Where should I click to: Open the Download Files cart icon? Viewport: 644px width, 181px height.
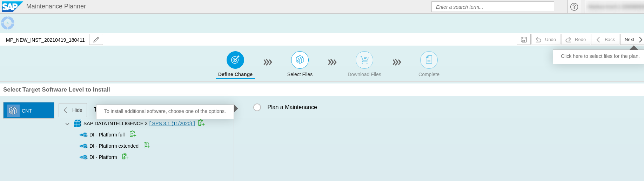(364, 60)
